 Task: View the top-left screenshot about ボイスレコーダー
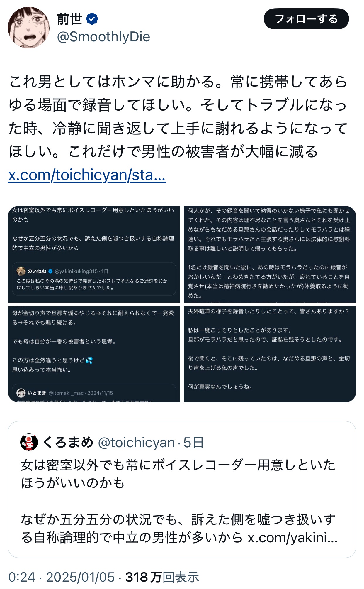[x=94, y=254]
